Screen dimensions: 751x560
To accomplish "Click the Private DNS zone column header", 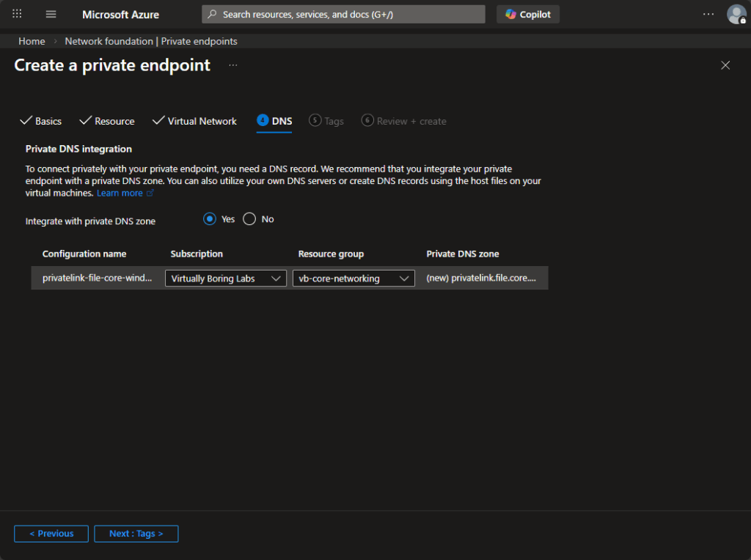I will [x=463, y=254].
